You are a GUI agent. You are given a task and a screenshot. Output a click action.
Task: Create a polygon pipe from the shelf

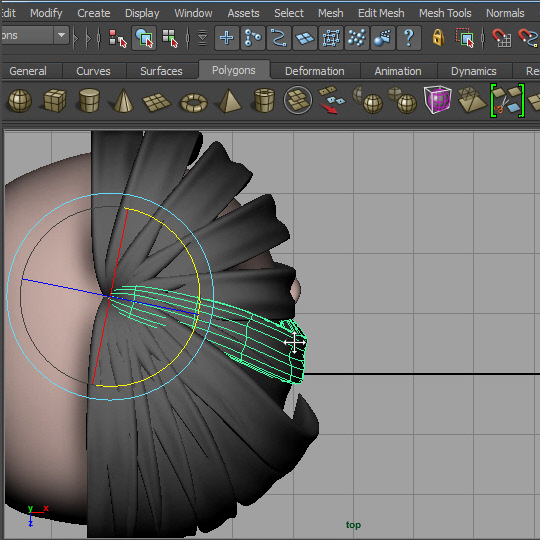coord(264,101)
